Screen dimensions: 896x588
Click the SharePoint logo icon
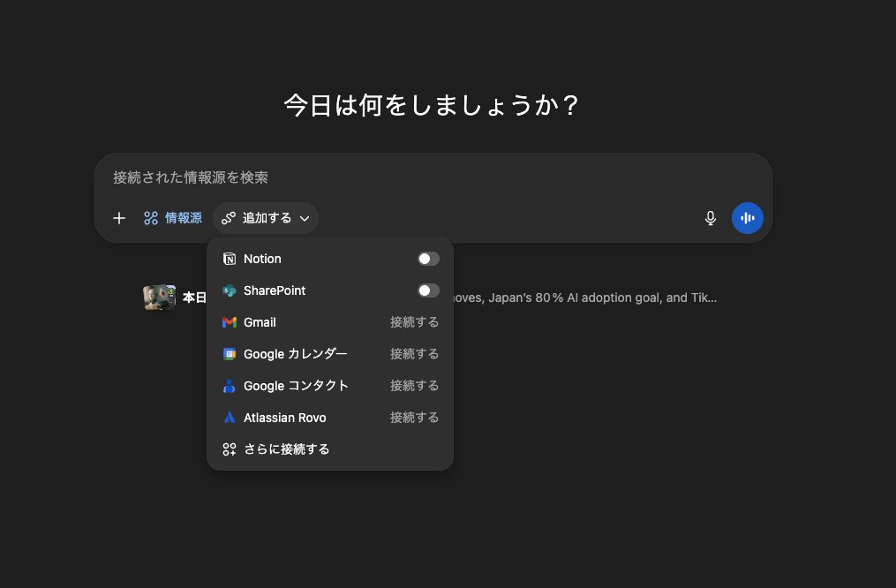coord(230,290)
